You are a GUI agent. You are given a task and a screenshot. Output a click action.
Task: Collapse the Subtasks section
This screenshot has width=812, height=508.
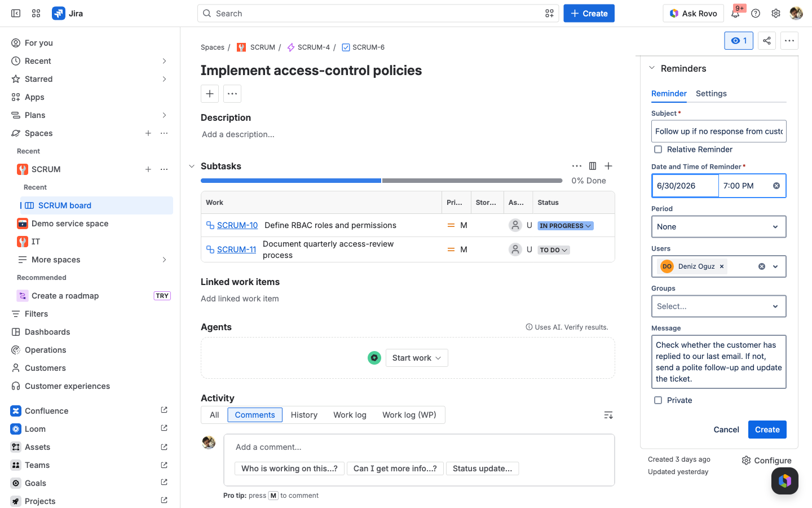click(192, 166)
